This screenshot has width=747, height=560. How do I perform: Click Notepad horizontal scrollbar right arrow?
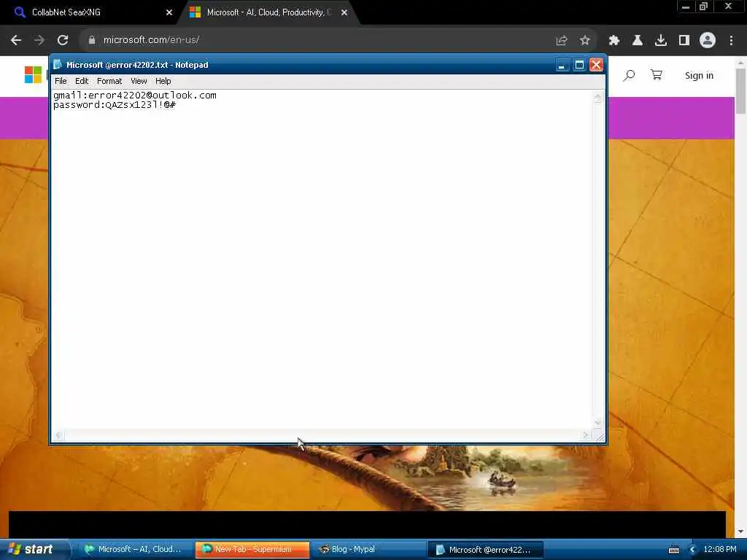(x=586, y=435)
